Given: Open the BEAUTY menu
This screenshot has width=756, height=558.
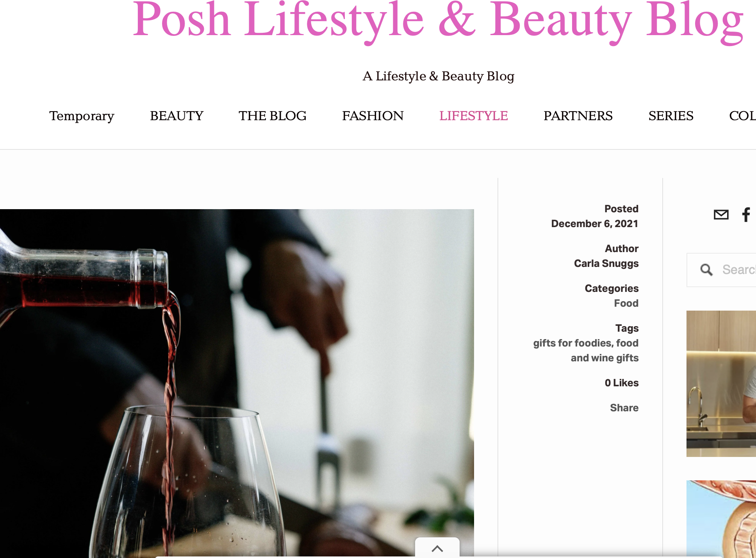Looking at the screenshot, I should tap(177, 116).
